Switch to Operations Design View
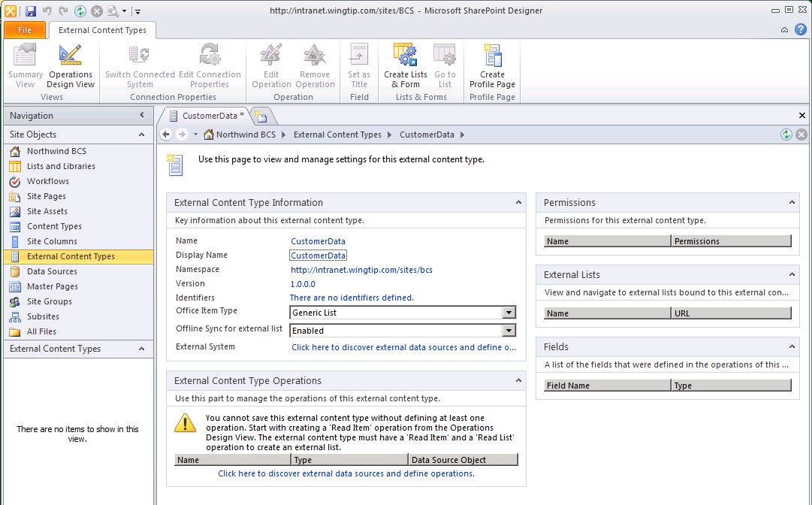The height and width of the screenshot is (505, 812). (71, 66)
